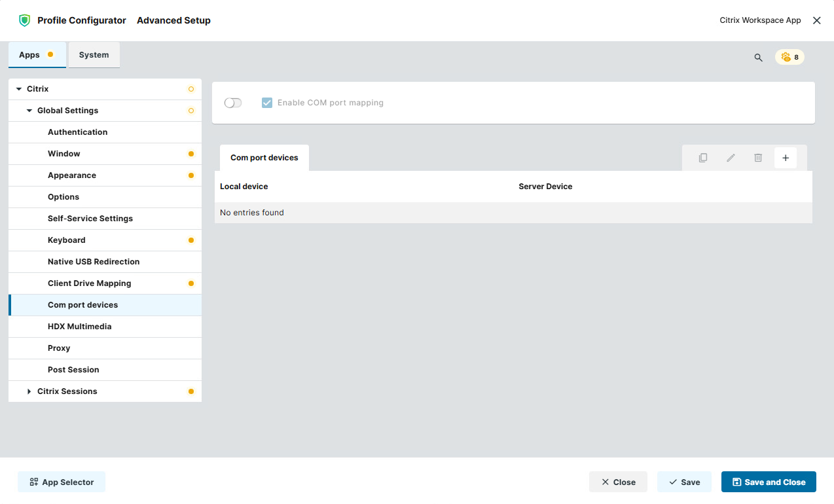Collapse the Citrix tree node
Image resolution: width=834 pixels, height=504 pixels.
pos(19,89)
